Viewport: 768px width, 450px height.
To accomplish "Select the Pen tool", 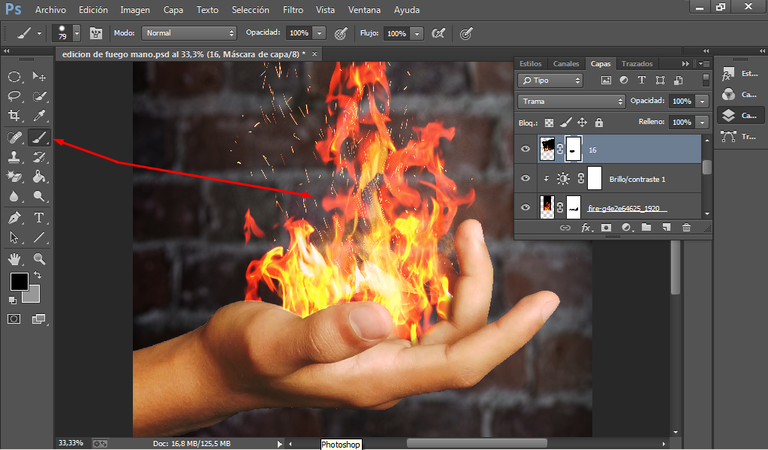I will pyautogui.click(x=14, y=217).
